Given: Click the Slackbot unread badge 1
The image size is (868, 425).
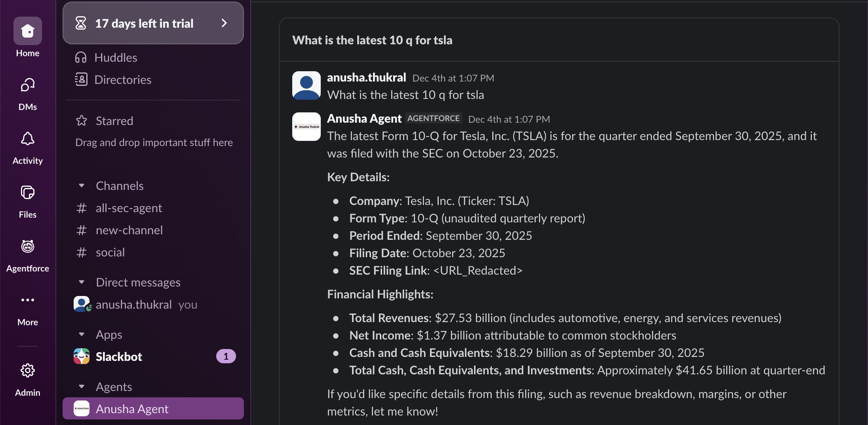Looking at the screenshot, I should [226, 356].
